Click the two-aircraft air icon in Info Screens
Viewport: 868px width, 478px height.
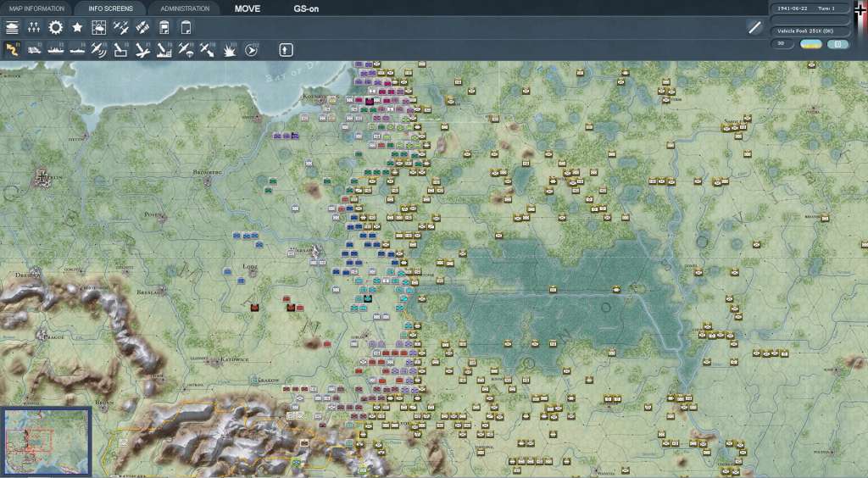(121, 28)
